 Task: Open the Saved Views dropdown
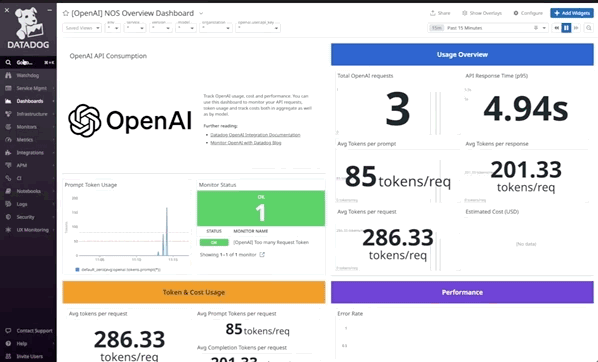82,28
